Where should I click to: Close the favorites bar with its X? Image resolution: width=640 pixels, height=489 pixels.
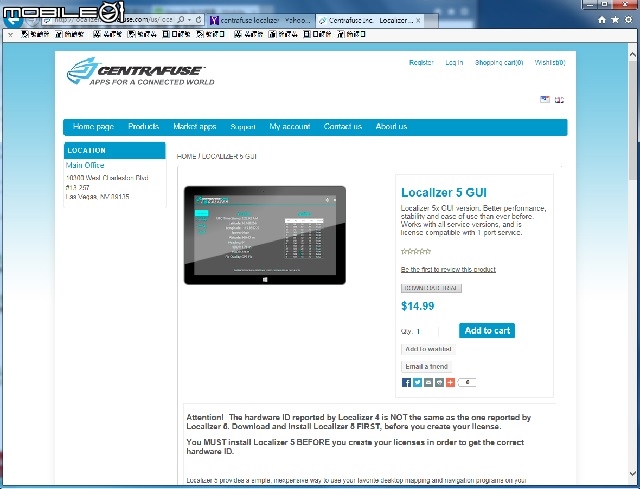11,35
